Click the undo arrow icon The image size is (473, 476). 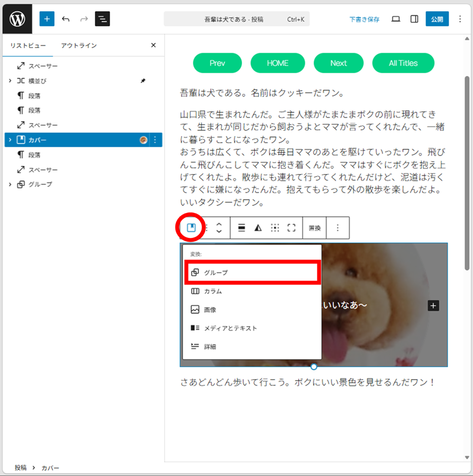[66, 19]
